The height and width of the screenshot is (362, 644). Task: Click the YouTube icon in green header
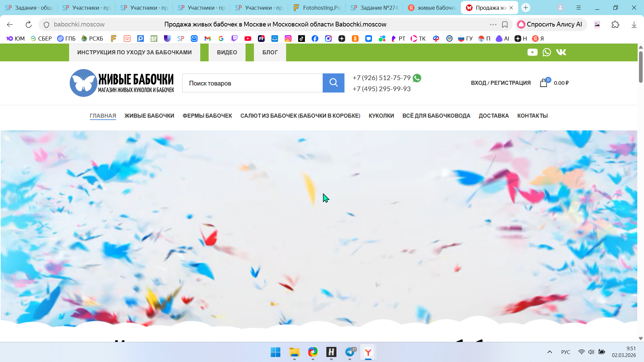pos(532,52)
